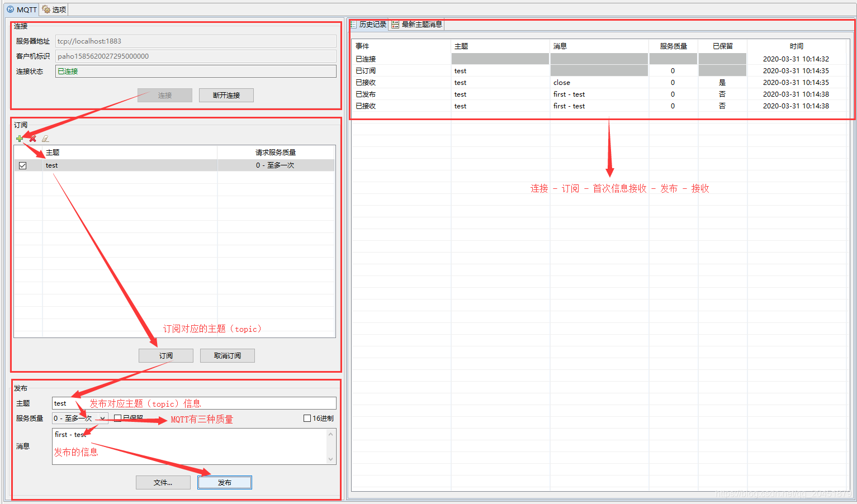Select the 已发布 event row

599,94
